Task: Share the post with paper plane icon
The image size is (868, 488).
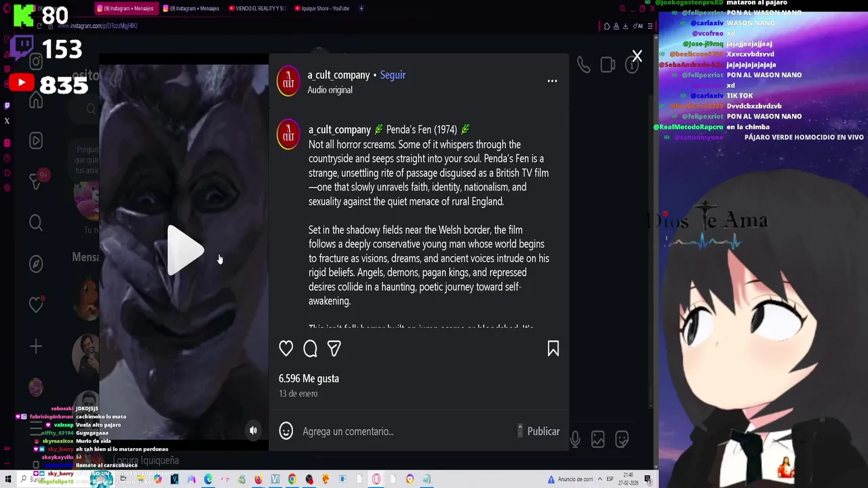Action: click(334, 348)
